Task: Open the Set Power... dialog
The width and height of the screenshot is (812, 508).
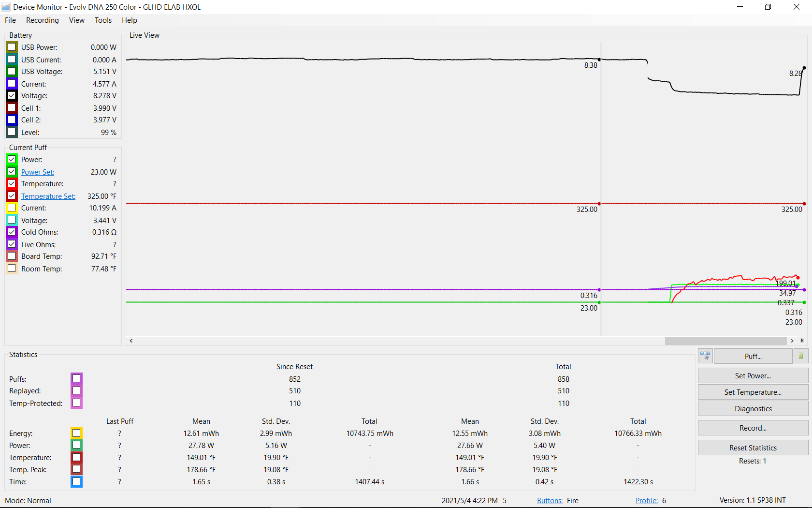Action: coord(753,375)
